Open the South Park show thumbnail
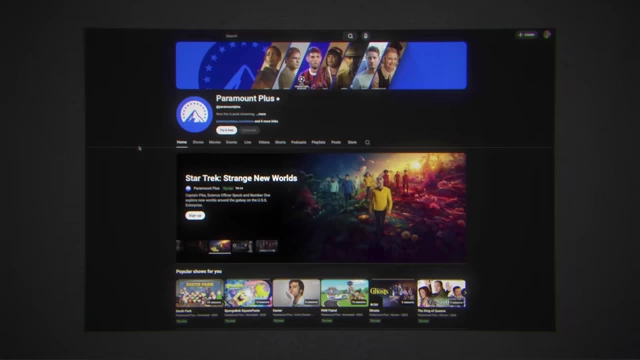The image size is (640, 360). point(199,293)
